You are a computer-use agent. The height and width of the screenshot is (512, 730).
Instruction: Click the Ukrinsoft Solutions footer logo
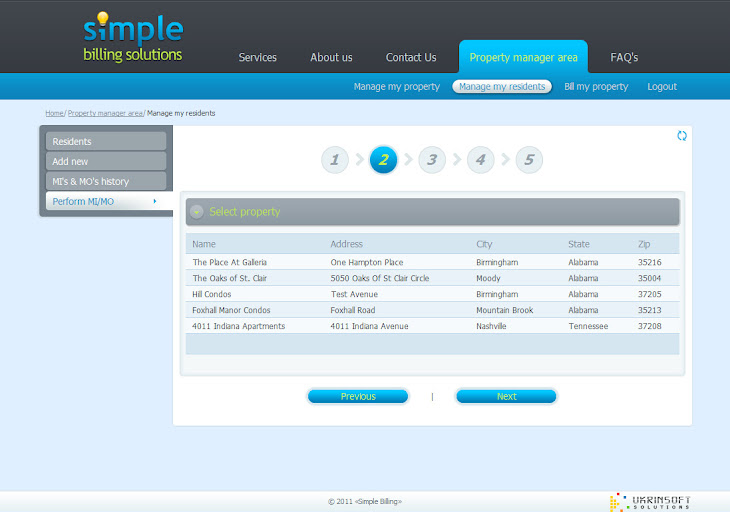pyautogui.click(x=650, y=502)
